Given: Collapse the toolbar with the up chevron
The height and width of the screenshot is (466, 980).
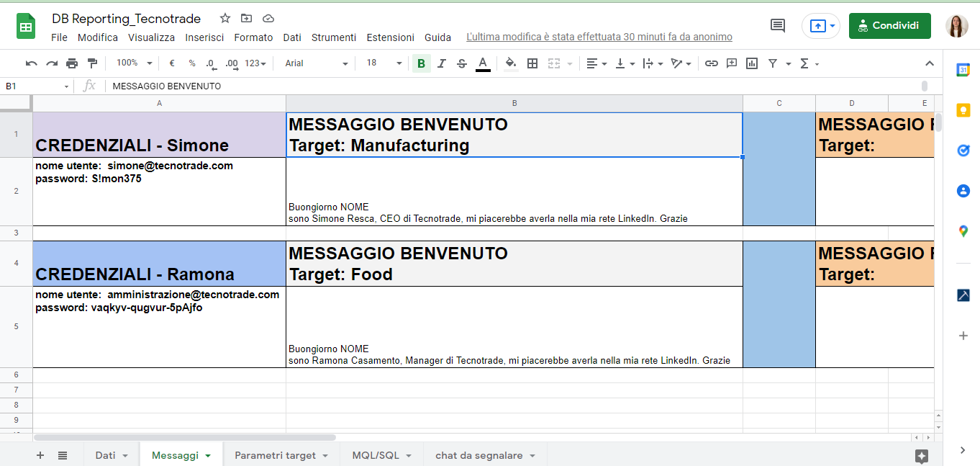Looking at the screenshot, I should (929, 63).
